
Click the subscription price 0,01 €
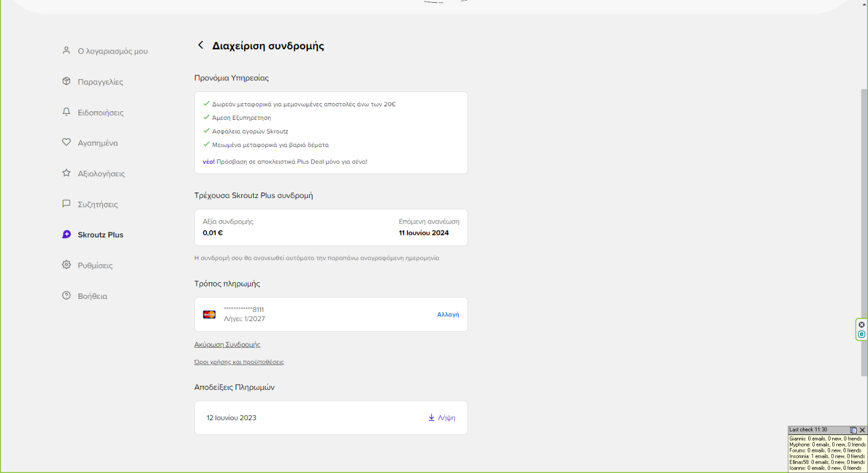(213, 233)
